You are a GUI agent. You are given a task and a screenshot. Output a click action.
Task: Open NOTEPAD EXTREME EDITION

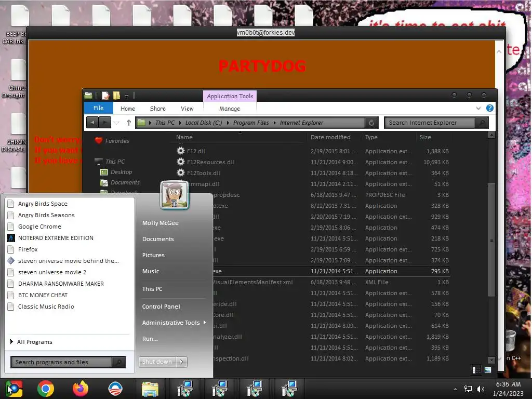pyautogui.click(x=56, y=238)
